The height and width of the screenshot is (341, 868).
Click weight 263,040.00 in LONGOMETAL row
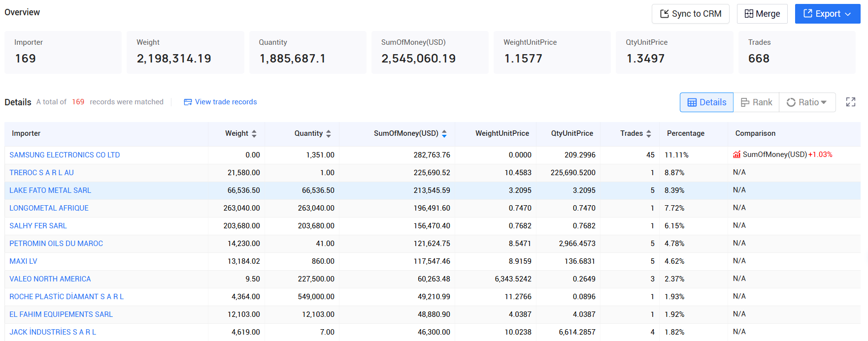point(241,208)
